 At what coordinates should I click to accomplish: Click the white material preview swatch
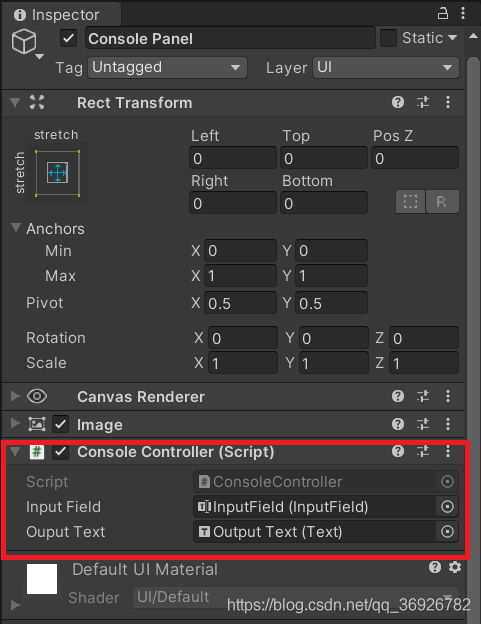click(x=42, y=579)
